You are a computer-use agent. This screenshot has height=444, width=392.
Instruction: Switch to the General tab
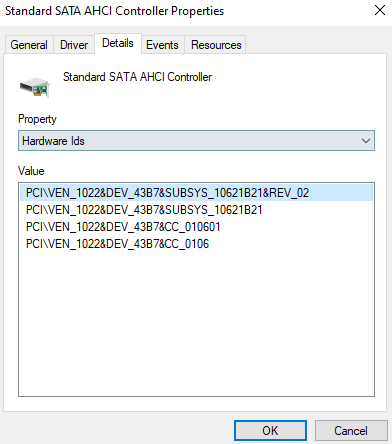coord(29,45)
